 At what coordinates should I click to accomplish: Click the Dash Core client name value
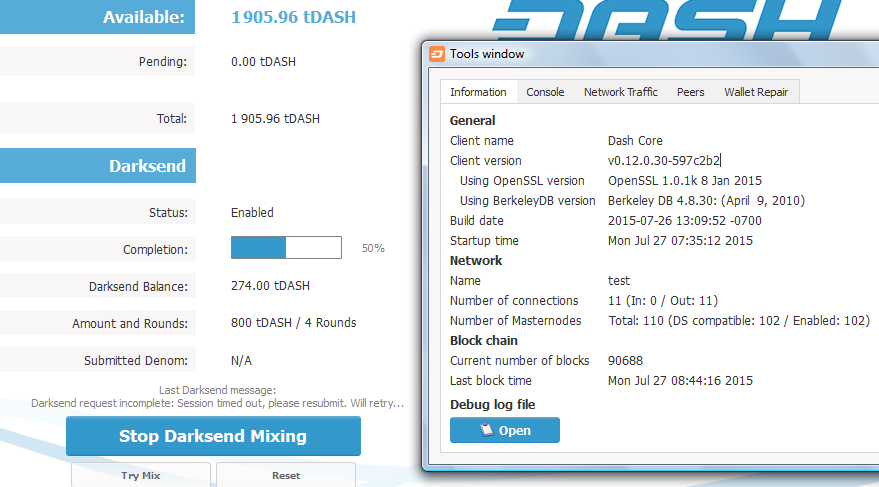[635, 141]
